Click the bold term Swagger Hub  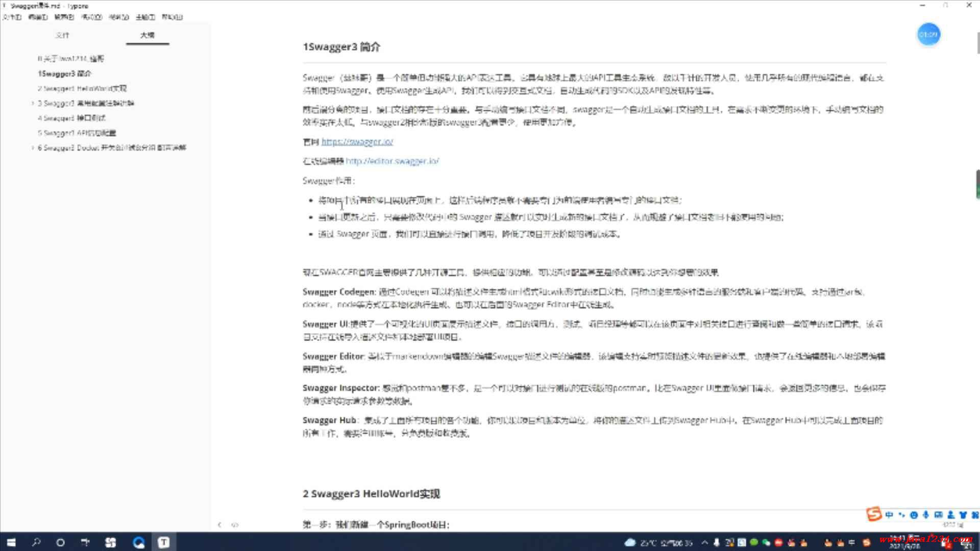329,420
